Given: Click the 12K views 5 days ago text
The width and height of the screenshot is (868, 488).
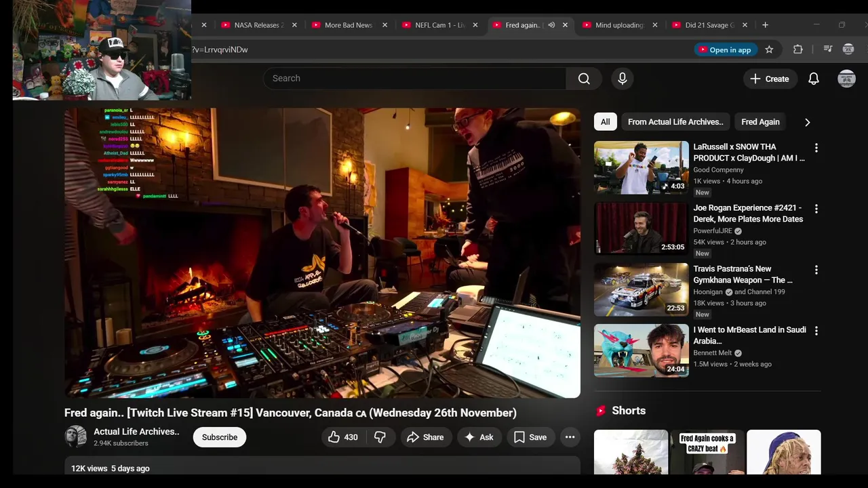Looking at the screenshot, I should point(111,468).
